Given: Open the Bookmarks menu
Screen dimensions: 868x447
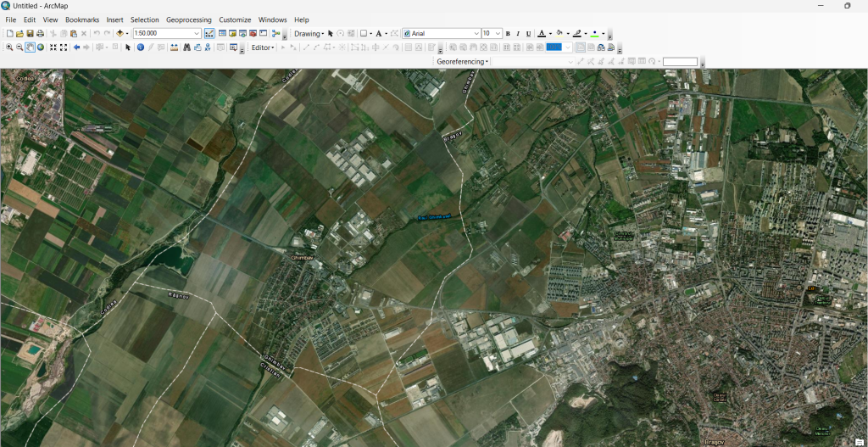Looking at the screenshot, I should coord(82,20).
